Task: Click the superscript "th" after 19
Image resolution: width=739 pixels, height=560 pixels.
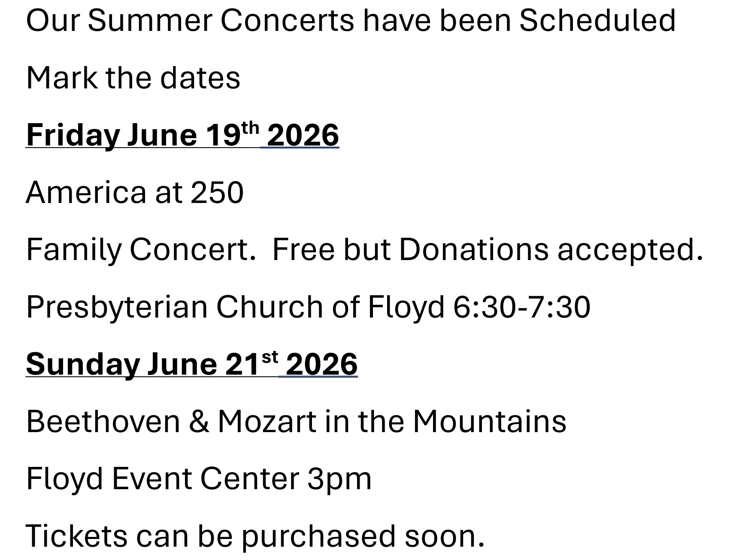Action: click(x=250, y=128)
